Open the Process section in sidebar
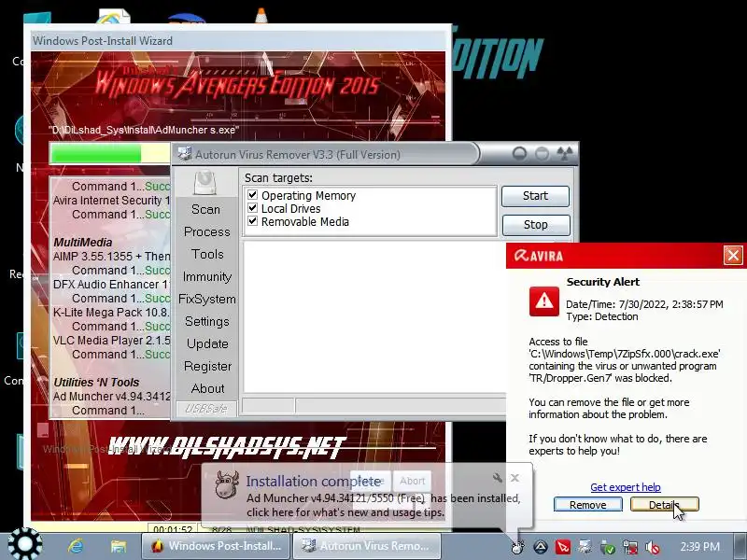 click(x=206, y=231)
